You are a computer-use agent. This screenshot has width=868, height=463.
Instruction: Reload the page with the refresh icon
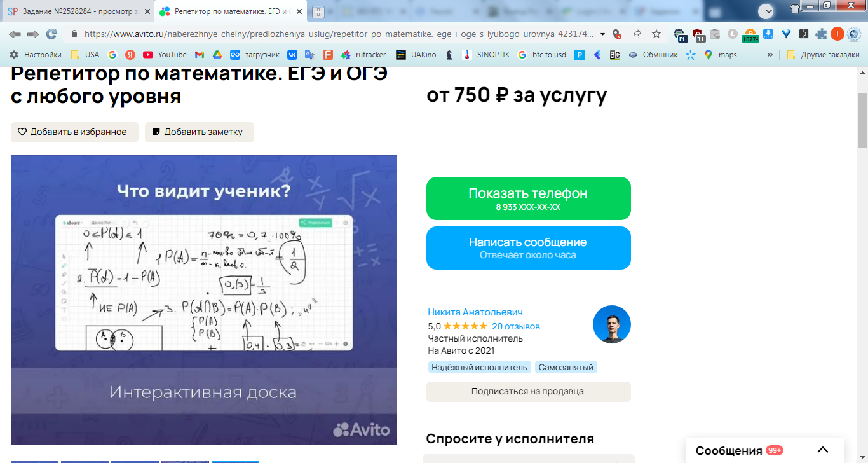(51, 34)
